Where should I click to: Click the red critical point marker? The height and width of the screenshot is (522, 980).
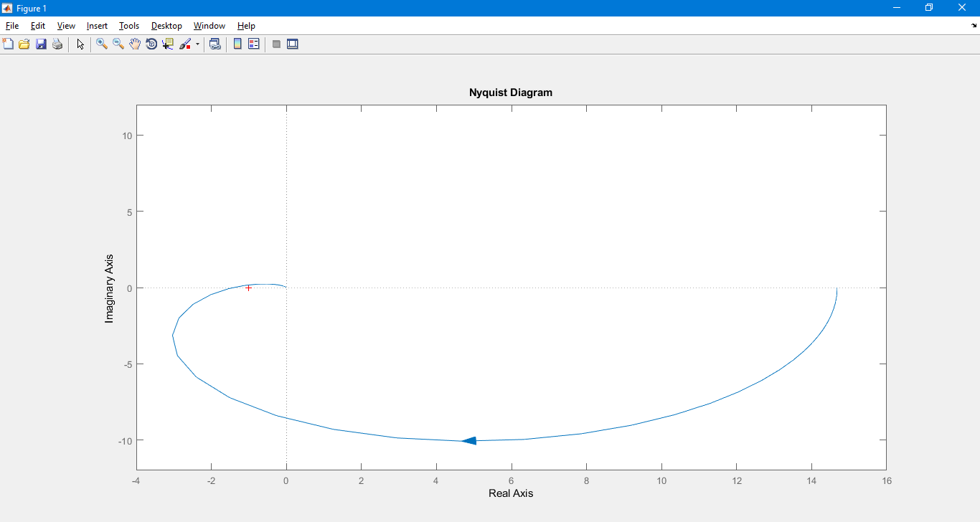tap(248, 288)
